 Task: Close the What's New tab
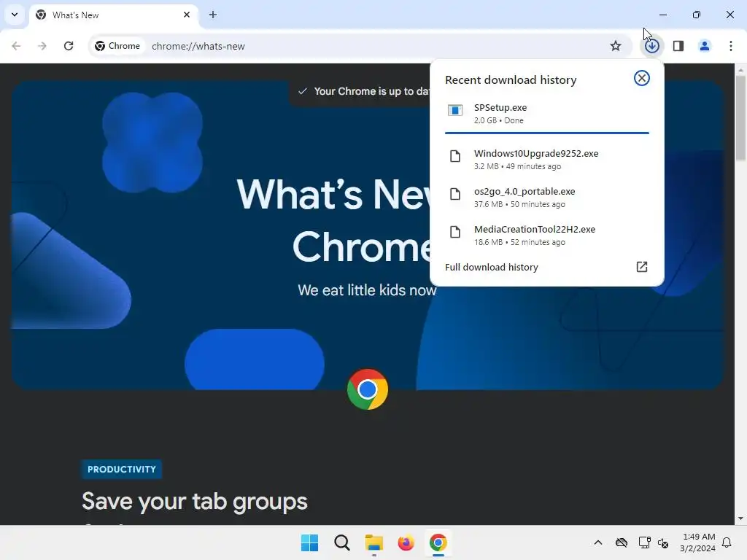[187, 15]
